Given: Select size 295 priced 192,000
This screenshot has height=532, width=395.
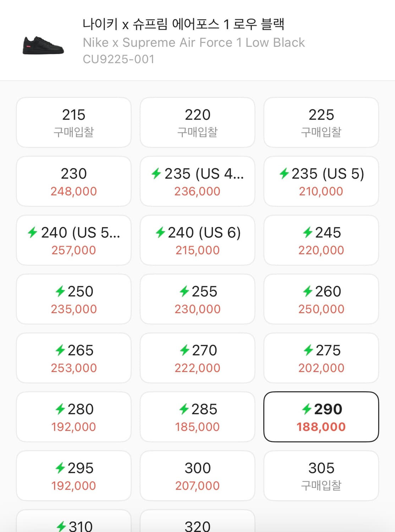Looking at the screenshot, I should (73, 476).
